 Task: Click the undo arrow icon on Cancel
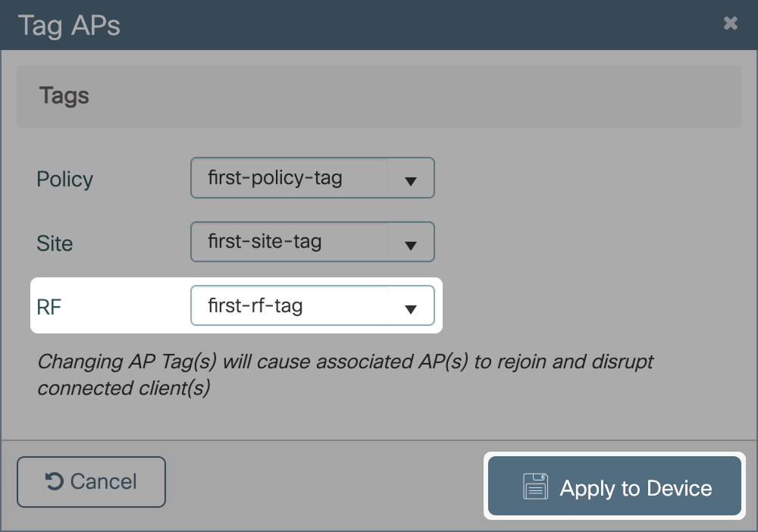tap(54, 481)
